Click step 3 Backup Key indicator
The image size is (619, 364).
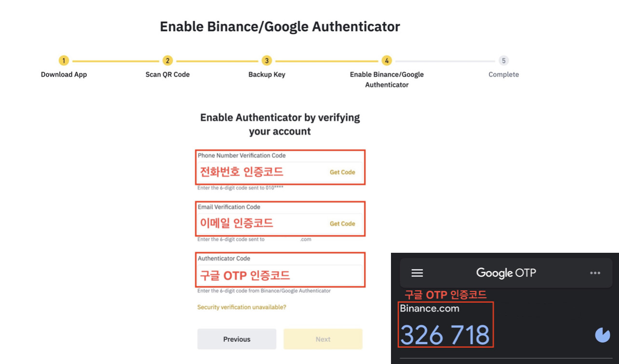(x=267, y=61)
